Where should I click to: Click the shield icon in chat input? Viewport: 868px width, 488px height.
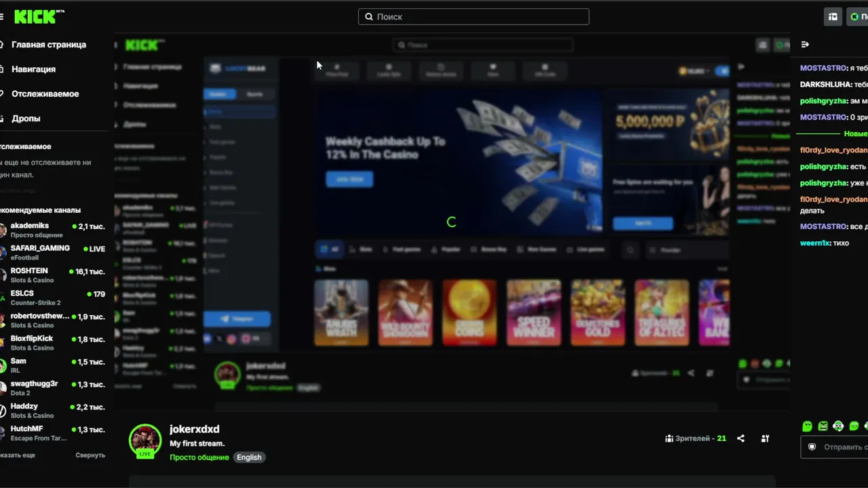coord(812,447)
